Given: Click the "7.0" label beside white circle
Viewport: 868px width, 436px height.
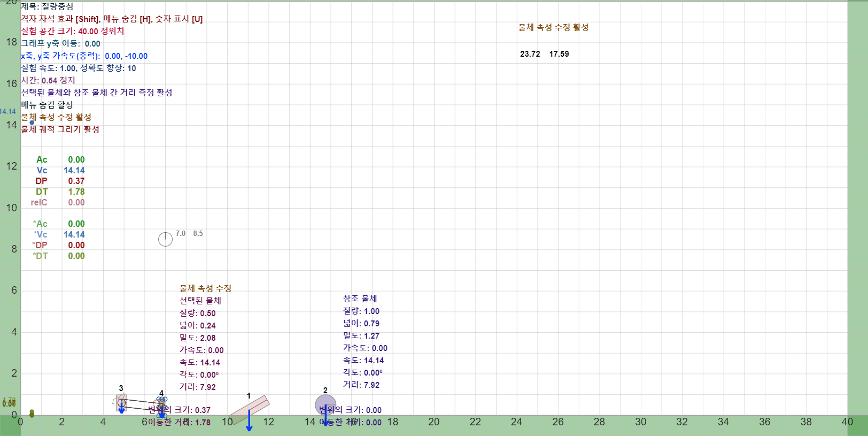Looking at the screenshot, I should [x=181, y=233].
